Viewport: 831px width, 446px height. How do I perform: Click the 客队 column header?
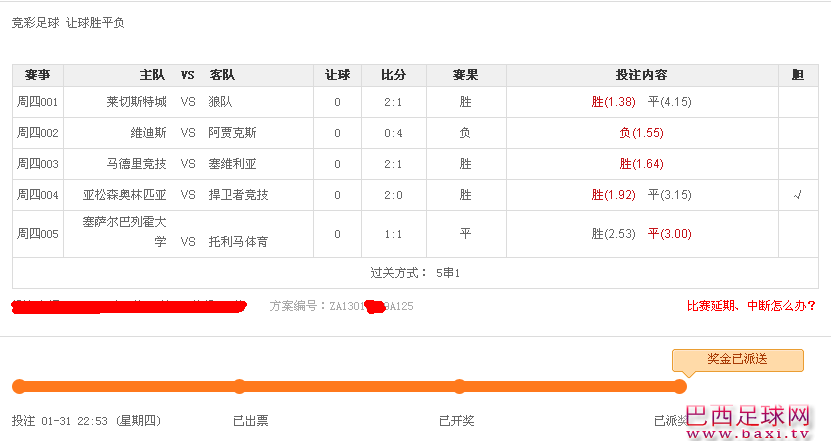pyautogui.click(x=222, y=75)
